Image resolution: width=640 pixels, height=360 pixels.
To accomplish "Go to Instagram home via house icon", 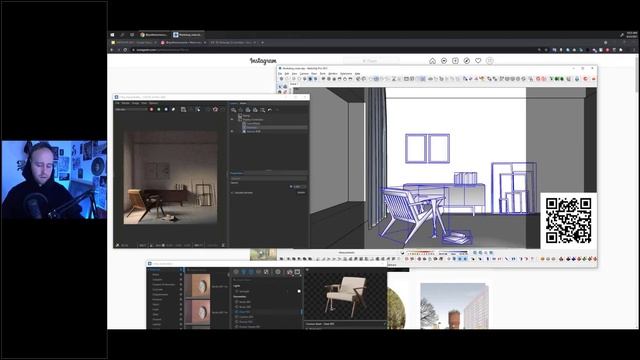I will coord(432,61).
